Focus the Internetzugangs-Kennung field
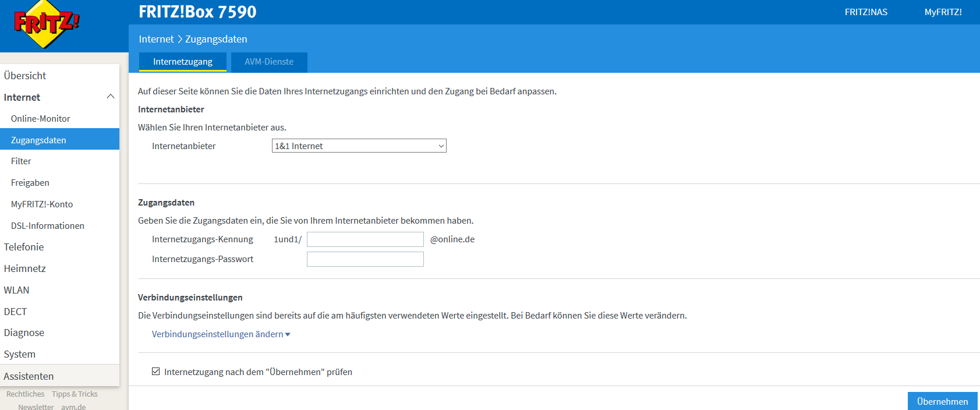980x410 pixels. click(365, 239)
